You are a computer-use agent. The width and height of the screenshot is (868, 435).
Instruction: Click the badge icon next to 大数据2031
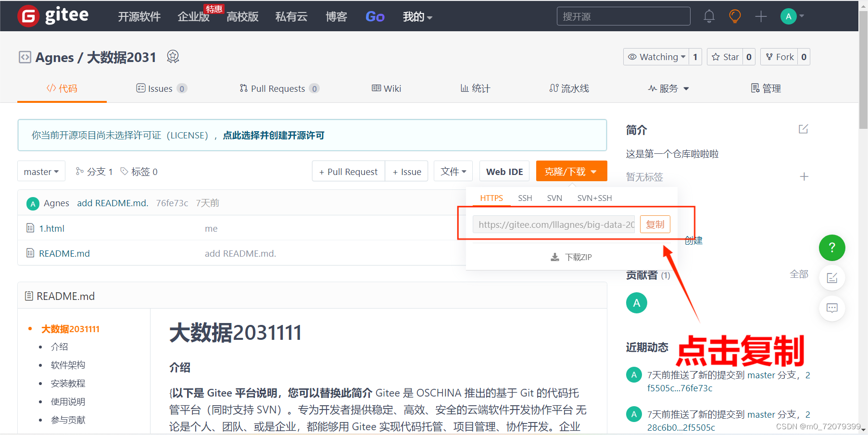click(173, 57)
